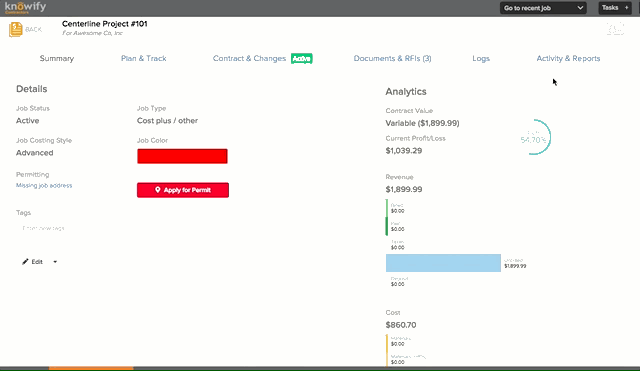This screenshot has height=371, width=640.
Task: Click the map pin icon on permit button
Action: pyautogui.click(x=158, y=190)
